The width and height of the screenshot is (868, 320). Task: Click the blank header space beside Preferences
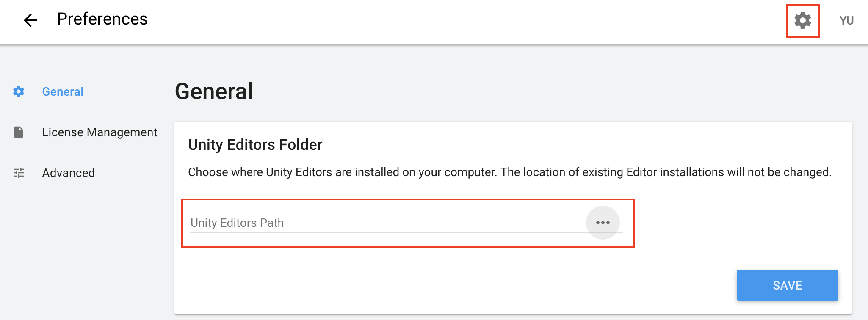coord(466,20)
